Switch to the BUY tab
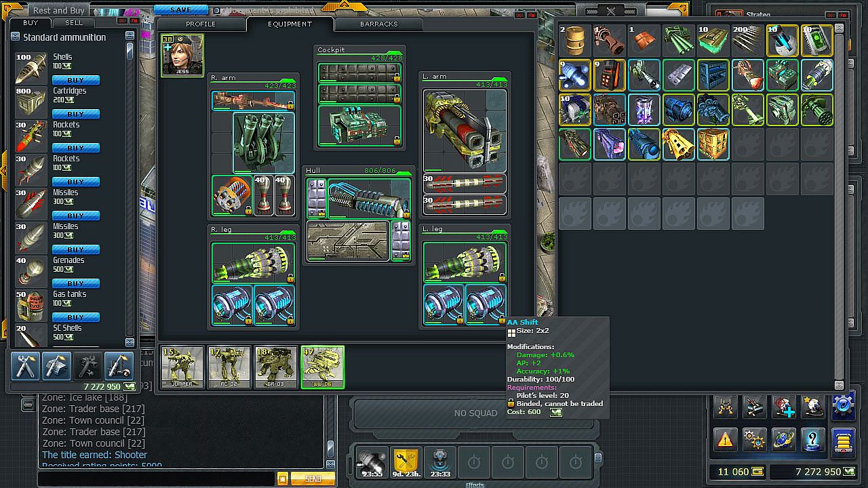 tap(31, 22)
